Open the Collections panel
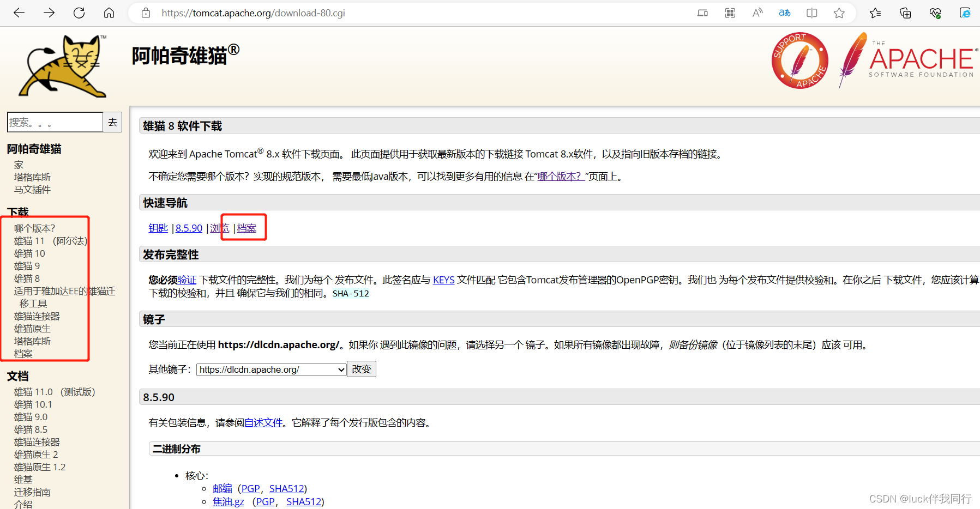980x509 pixels. point(905,13)
